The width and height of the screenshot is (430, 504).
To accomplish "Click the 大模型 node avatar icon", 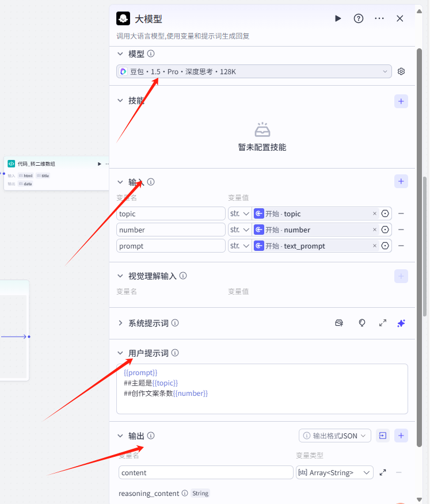I will pyautogui.click(x=123, y=18).
